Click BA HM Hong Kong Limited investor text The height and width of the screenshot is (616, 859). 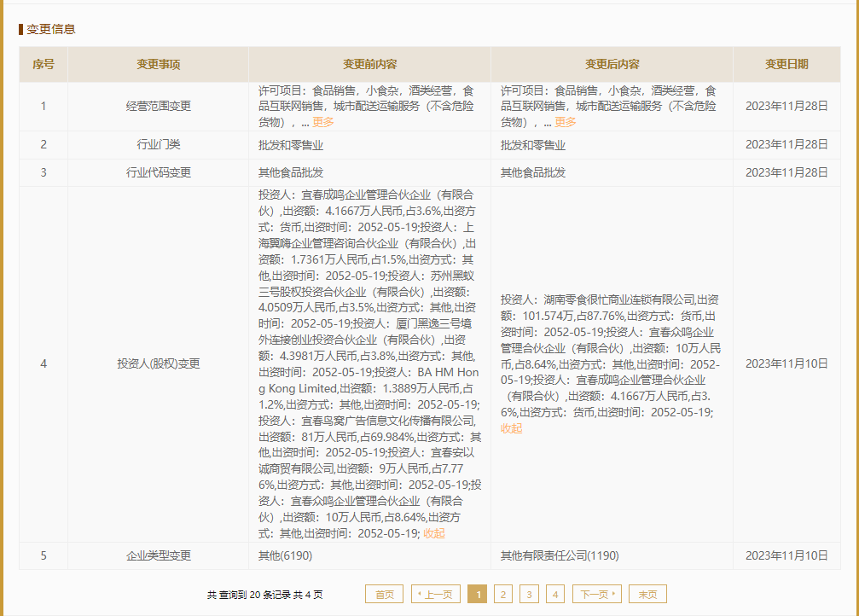pyautogui.click(x=369, y=381)
